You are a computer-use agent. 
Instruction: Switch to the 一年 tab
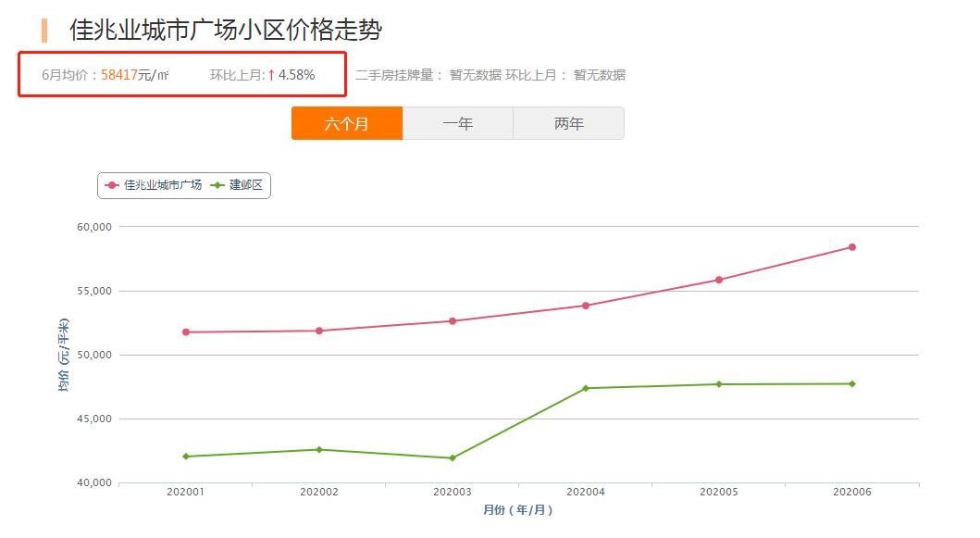click(x=457, y=123)
